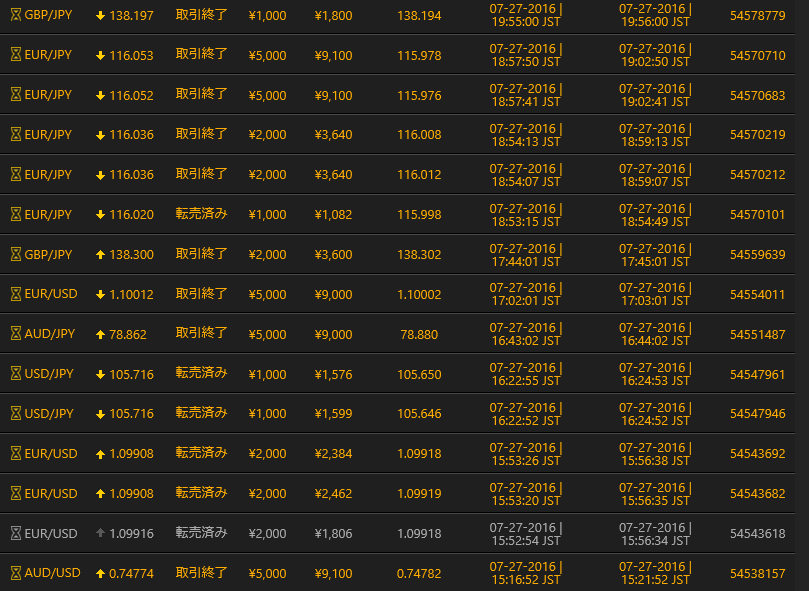Click the hourglass icon in the EUR/USD 1.10012 row
Screen dimensions: 809x591
(15, 294)
